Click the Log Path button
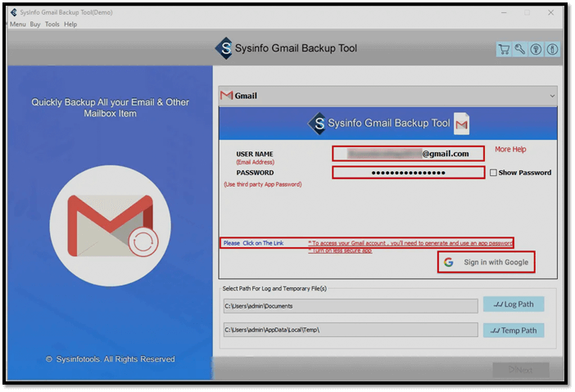This screenshot has width=575, height=392. pos(514,304)
